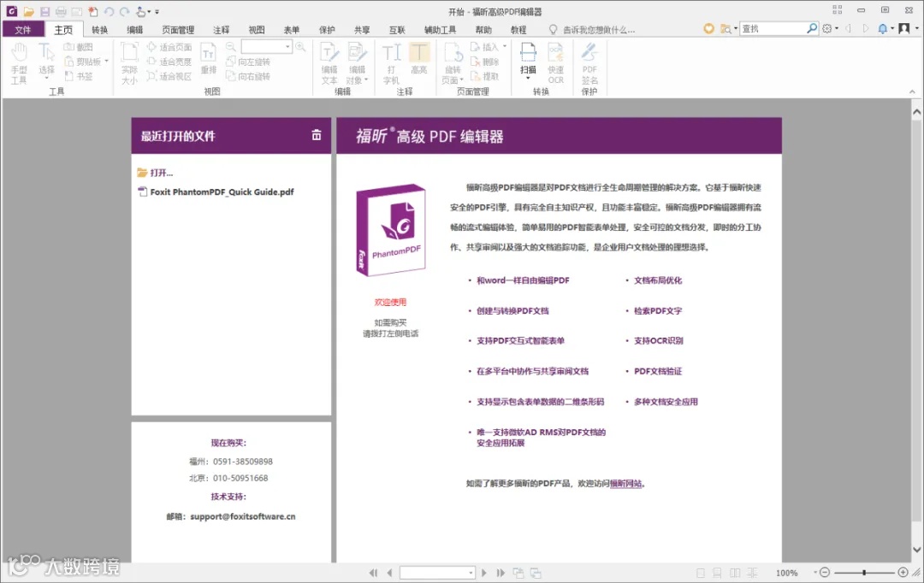Click the ribbon zoom-in magnifier

pyautogui.click(x=300, y=46)
